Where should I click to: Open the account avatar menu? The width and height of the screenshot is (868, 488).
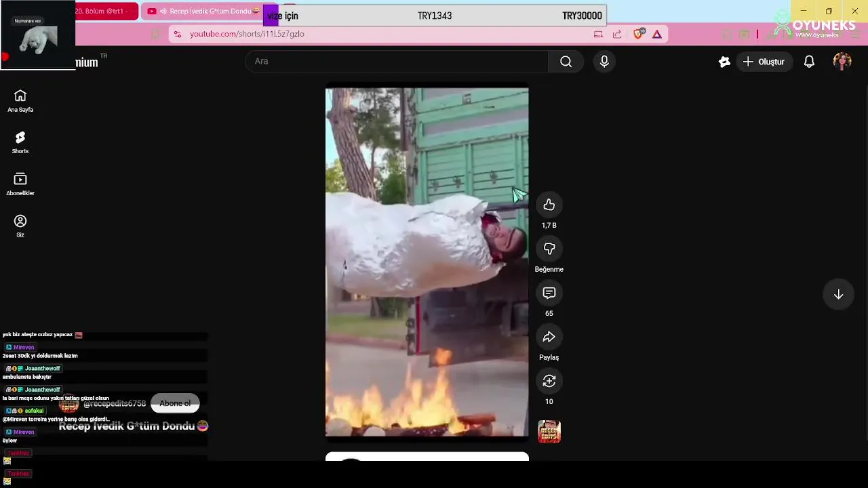[x=842, y=62]
